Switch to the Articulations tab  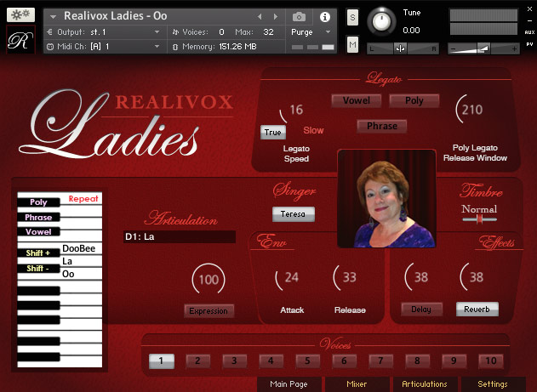pyautogui.click(x=425, y=384)
